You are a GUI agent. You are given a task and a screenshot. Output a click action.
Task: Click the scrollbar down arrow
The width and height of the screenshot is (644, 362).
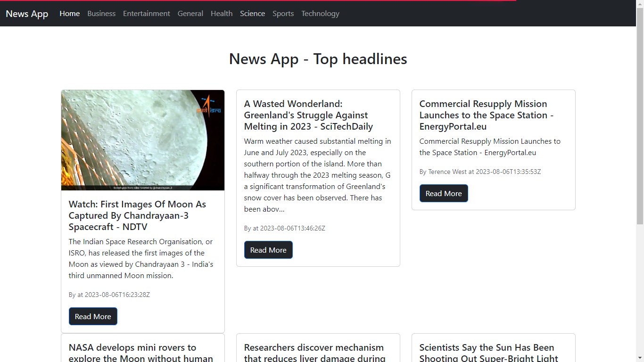point(640,358)
